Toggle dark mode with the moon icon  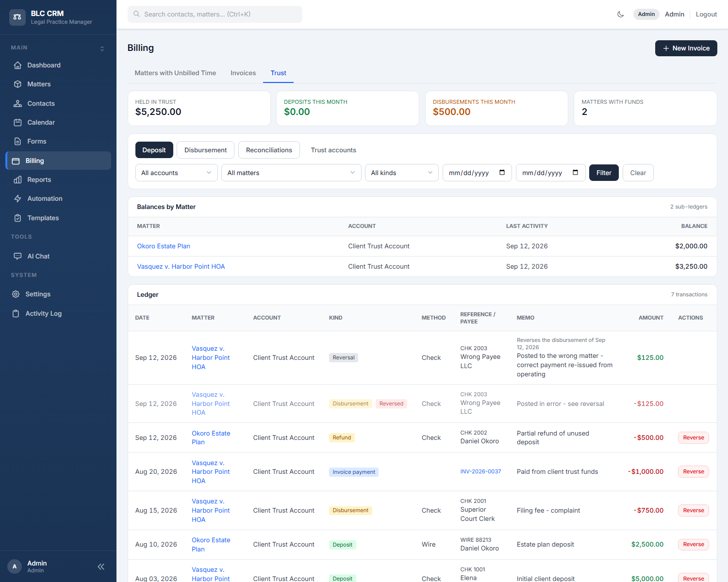coord(620,14)
